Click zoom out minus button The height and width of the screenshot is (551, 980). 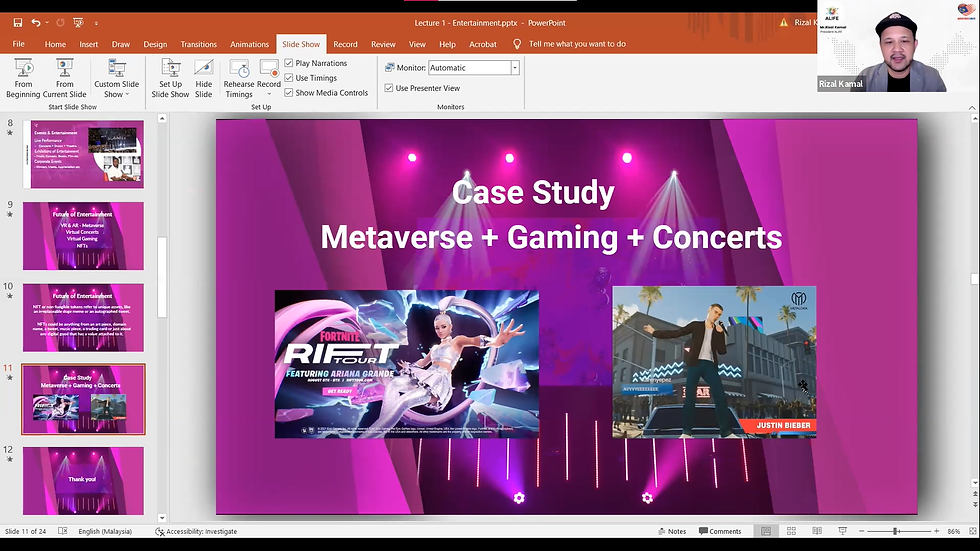coord(862,531)
